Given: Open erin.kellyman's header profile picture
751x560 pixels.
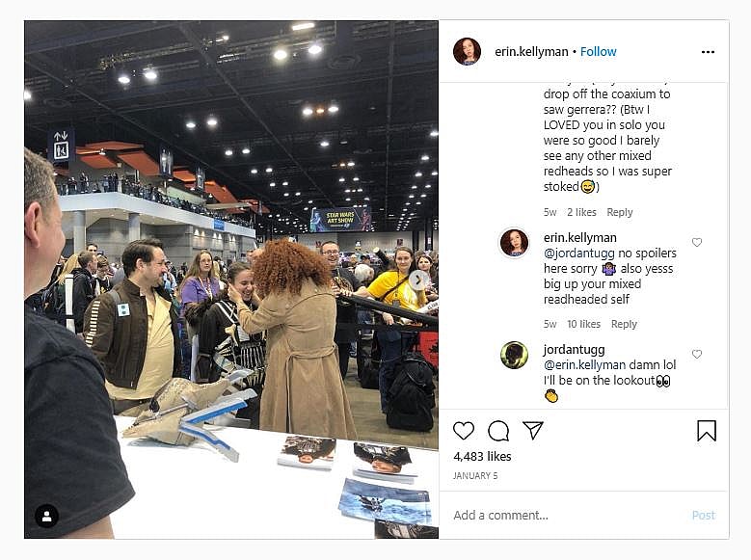Looking at the screenshot, I should point(467,51).
